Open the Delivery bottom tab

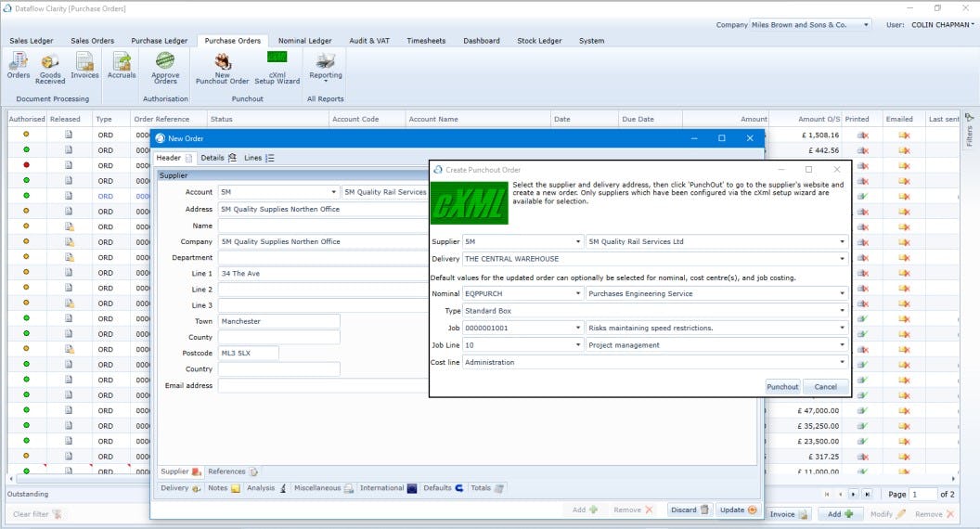(x=180, y=488)
